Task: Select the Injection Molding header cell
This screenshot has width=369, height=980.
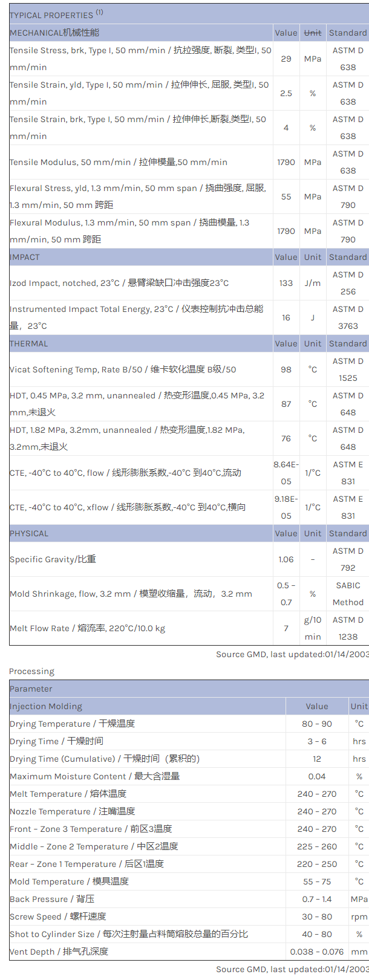Action: click(46, 706)
